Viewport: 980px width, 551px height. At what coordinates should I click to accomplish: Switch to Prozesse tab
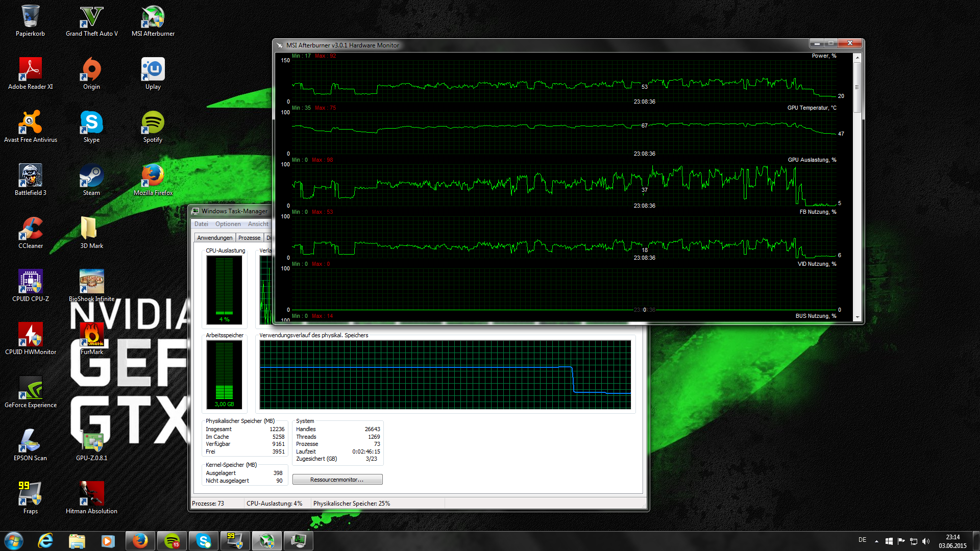249,238
